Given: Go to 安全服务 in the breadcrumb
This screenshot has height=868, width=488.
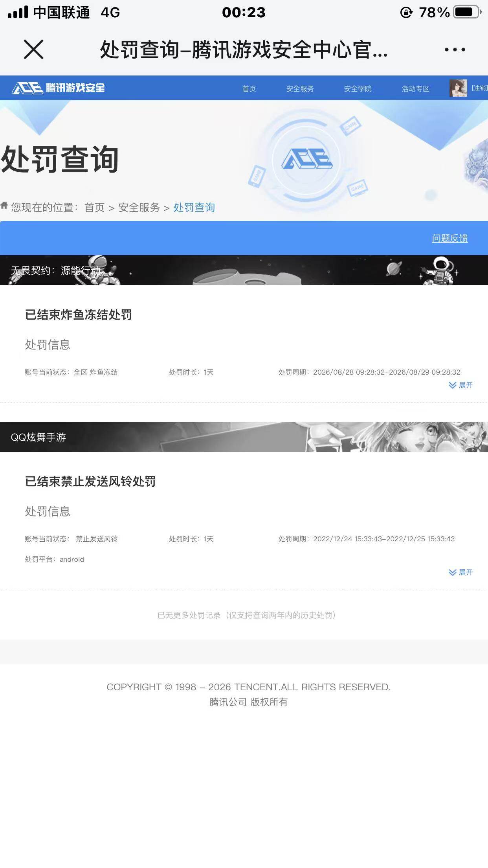Looking at the screenshot, I should click(139, 208).
